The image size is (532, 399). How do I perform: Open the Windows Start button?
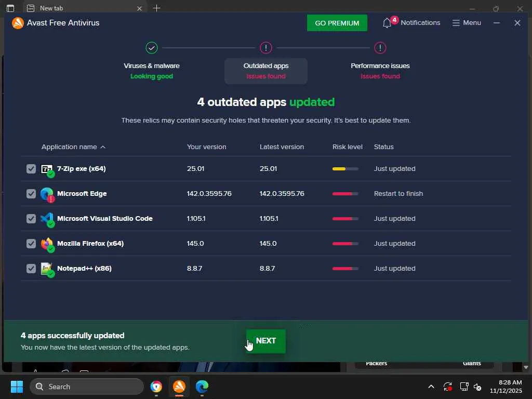[17, 387]
